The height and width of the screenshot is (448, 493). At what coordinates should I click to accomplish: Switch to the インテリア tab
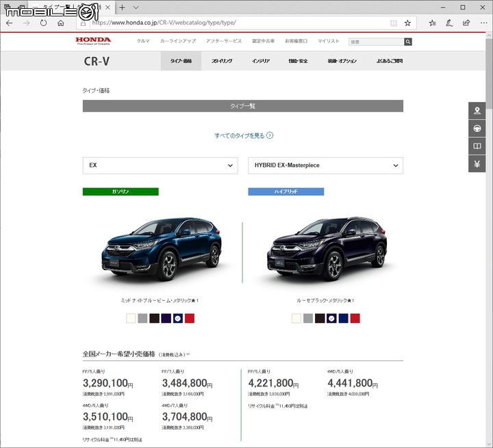tap(261, 61)
